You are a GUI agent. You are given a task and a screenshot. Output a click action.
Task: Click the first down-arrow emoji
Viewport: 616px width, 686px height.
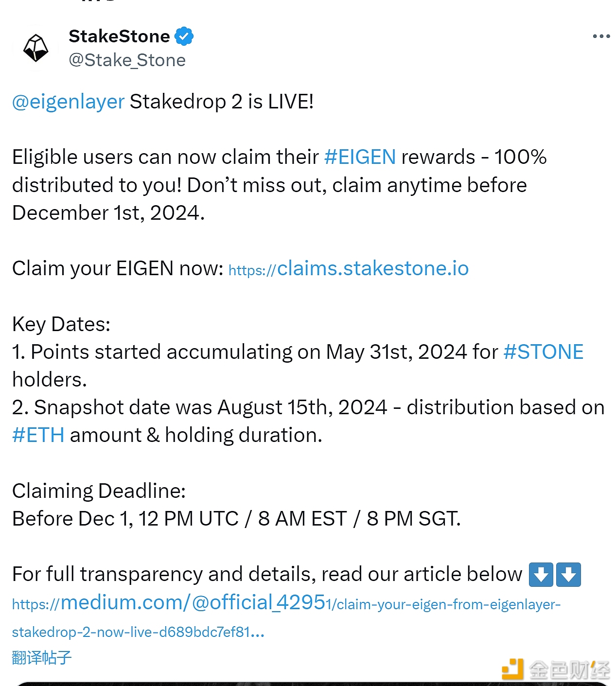(x=541, y=575)
